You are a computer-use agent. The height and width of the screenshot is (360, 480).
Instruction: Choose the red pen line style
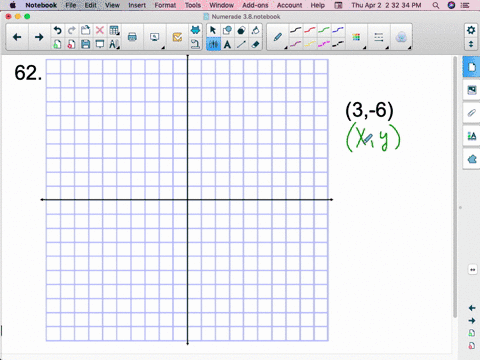point(310,30)
